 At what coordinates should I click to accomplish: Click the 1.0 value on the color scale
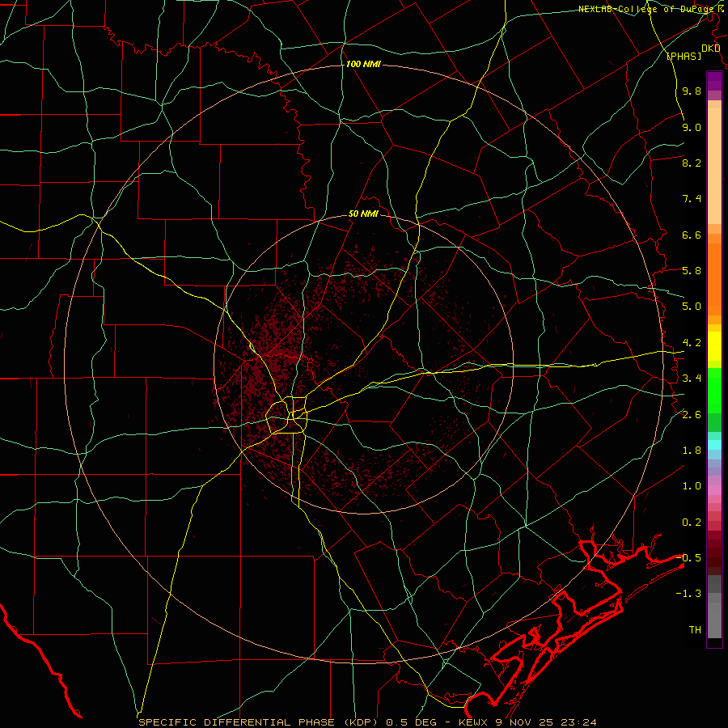[692, 486]
